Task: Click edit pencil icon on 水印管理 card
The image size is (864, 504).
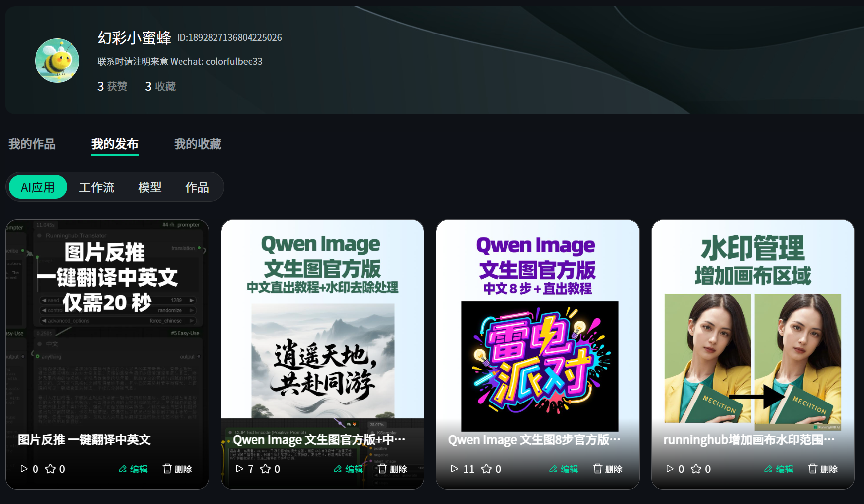Action: [x=768, y=469]
